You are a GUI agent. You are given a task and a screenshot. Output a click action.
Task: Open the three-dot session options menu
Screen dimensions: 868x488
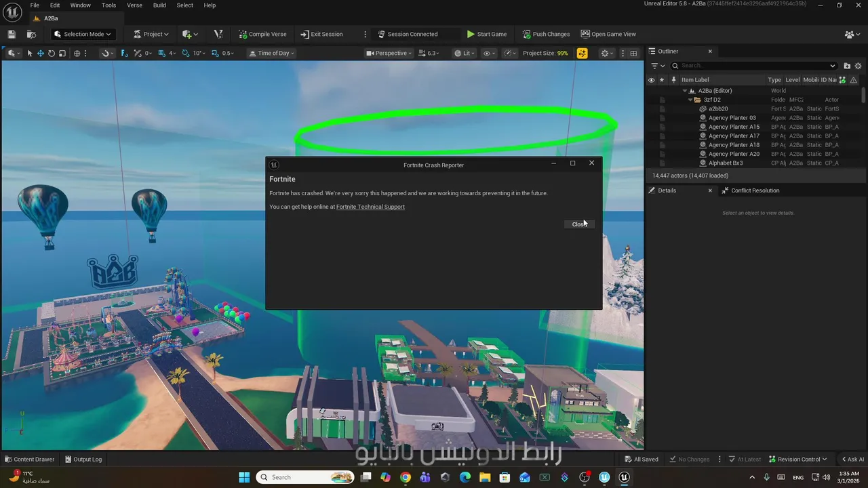coord(366,34)
